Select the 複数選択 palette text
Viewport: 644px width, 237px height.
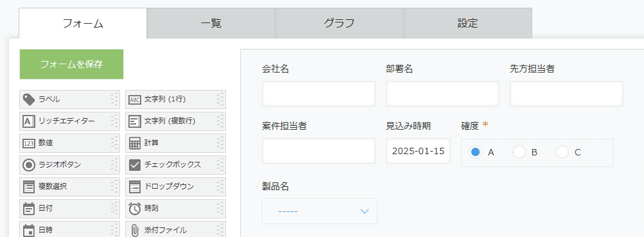[x=53, y=186]
